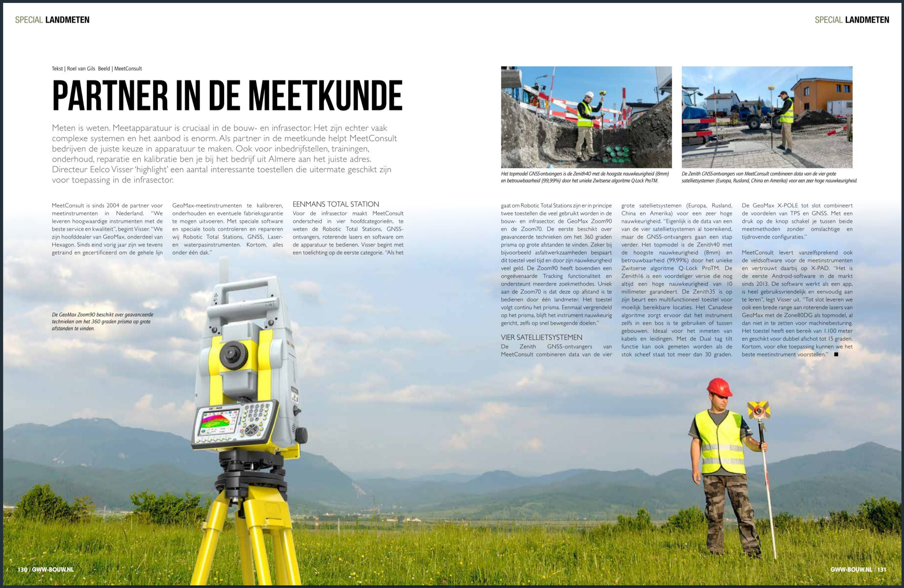This screenshot has width=904, height=588.
Task: Select the street surveyor photo with orange house
Action: point(767,117)
